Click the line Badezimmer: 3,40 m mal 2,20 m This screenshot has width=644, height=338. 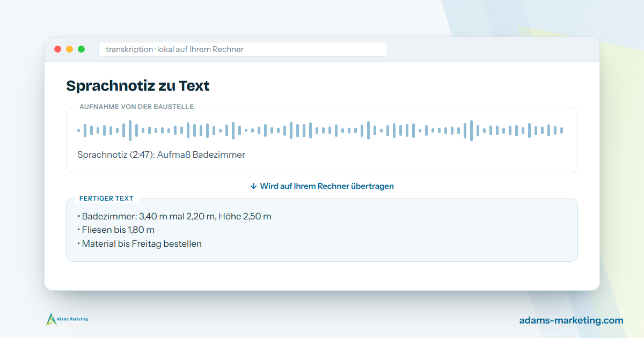click(x=174, y=216)
